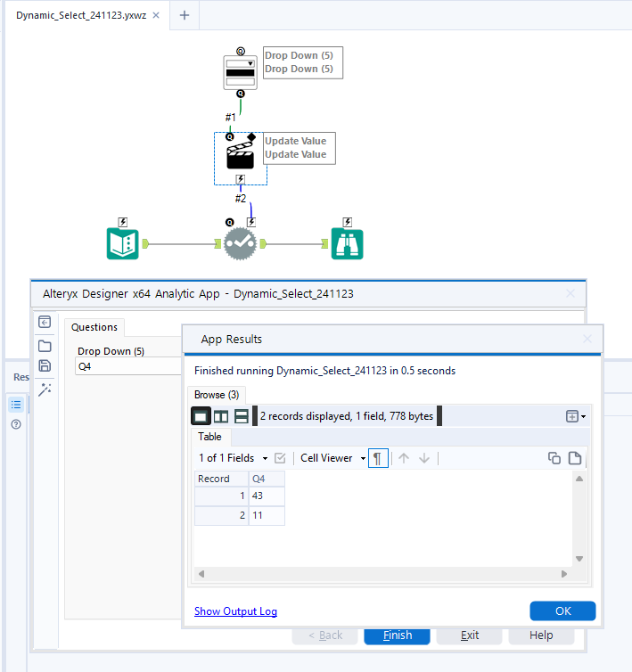Select the Action tool clapperboard icon
This screenshot has height=672, width=632.
point(240,156)
